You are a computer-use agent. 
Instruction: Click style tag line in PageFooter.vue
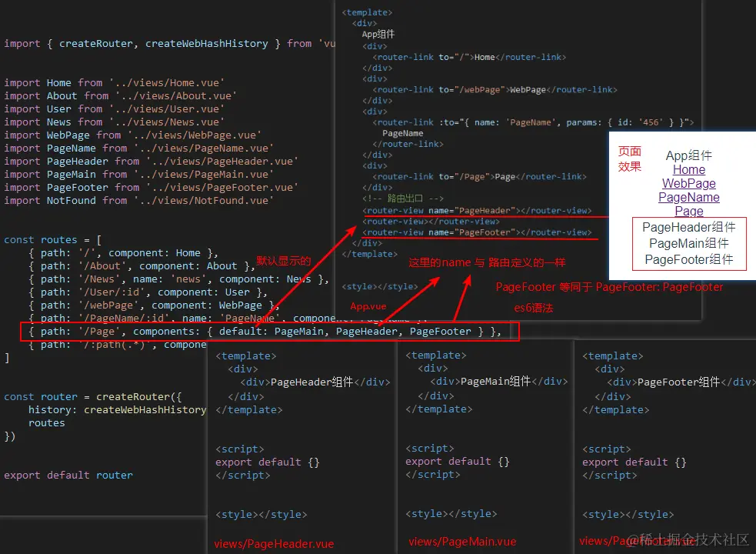click(628, 515)
